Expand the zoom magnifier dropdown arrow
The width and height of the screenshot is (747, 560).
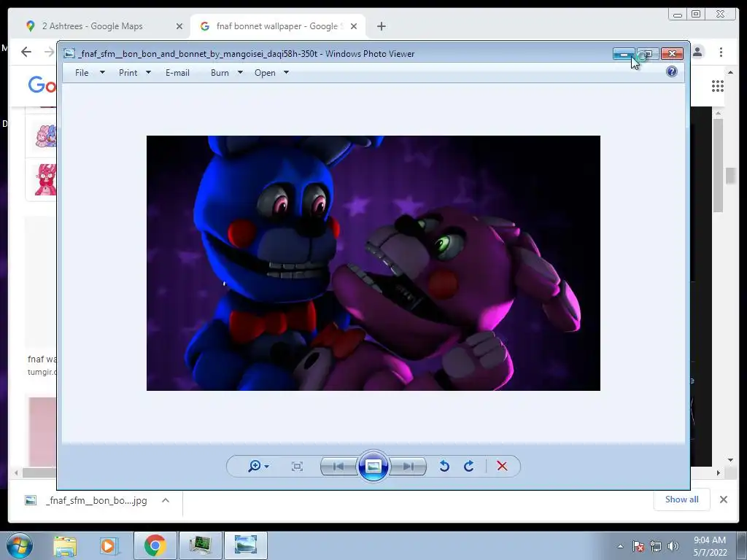pos(267,466)
